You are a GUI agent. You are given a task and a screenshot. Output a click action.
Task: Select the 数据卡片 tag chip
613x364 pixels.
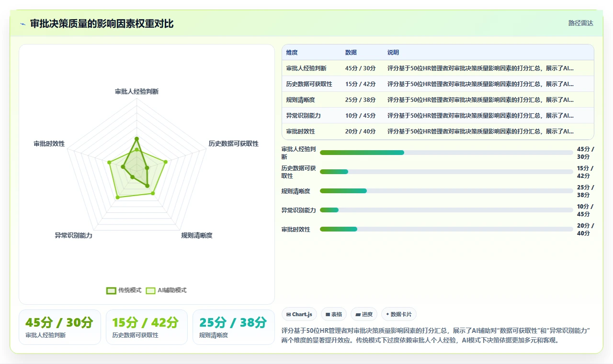tap(399, 314)
